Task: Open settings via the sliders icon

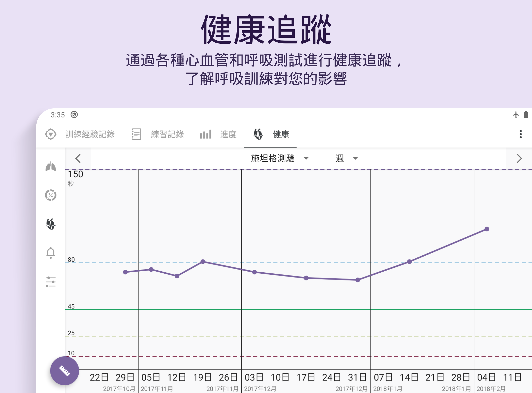Action: [51, 282]
